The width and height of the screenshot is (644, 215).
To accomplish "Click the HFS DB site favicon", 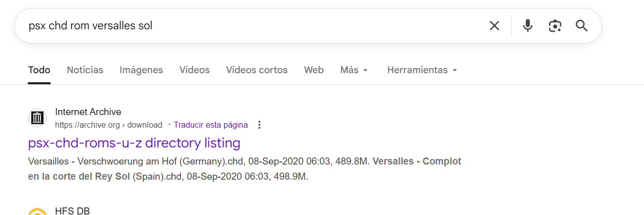I will click(37, 212).
